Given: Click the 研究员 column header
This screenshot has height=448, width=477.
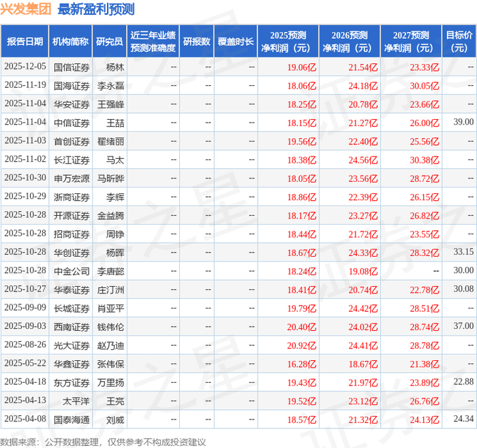Looking at the screenshot, I should [110, 42].
